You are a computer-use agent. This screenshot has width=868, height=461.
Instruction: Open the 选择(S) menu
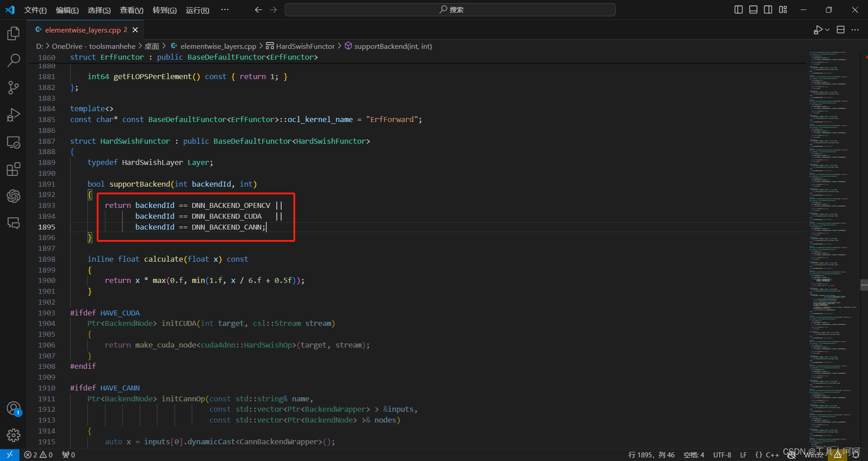point(99,10)
